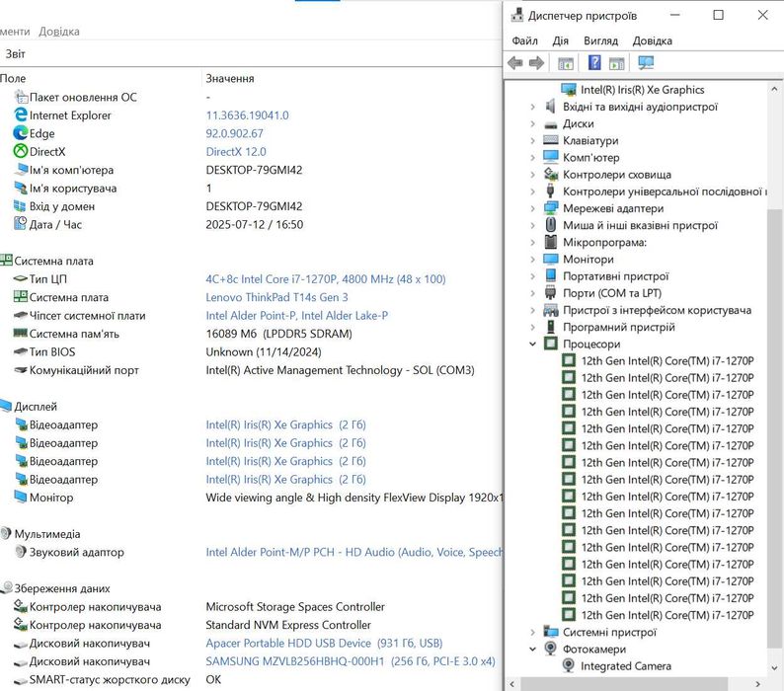
Task: Click the blue Help question-mark toolbar icon
Action: 594,62
